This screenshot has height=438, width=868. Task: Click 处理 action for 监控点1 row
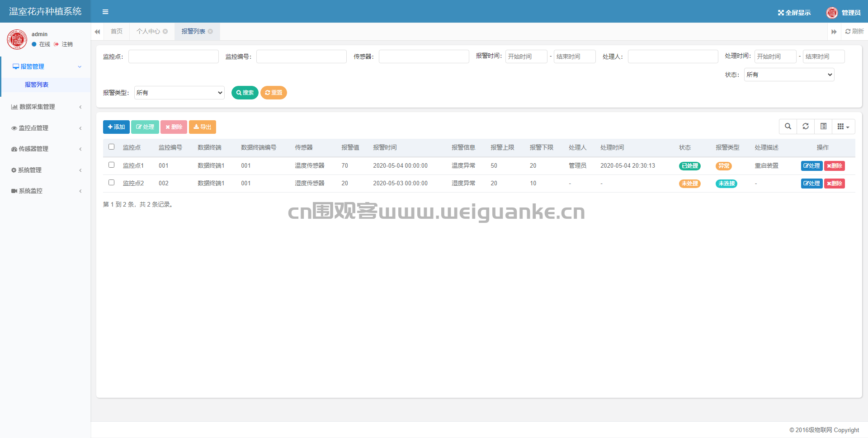pyautogui.click(x=811, y=166)
